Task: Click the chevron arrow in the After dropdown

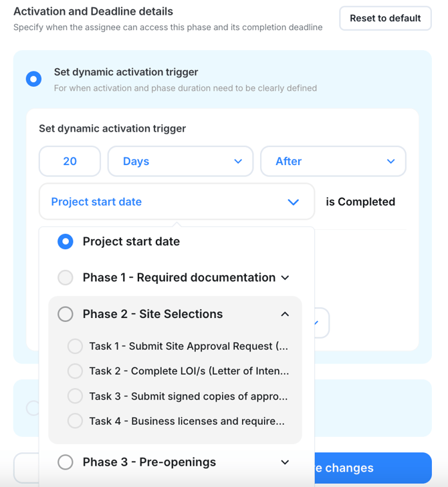Action: point(391,162)
